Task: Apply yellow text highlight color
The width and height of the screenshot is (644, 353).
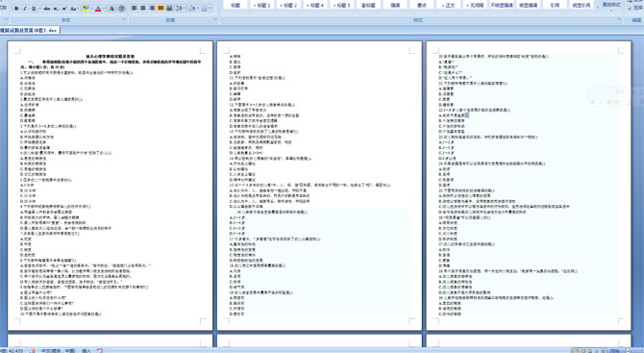Action: 86,9
